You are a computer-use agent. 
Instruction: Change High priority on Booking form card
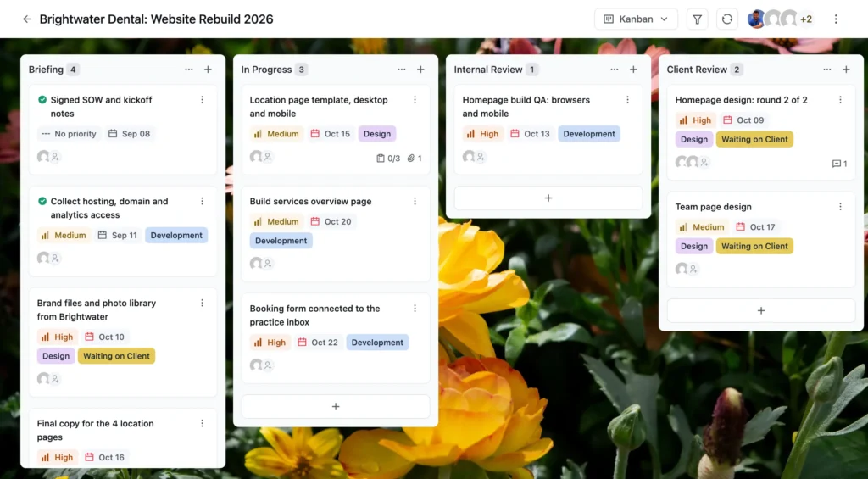[x=270, y=343]
